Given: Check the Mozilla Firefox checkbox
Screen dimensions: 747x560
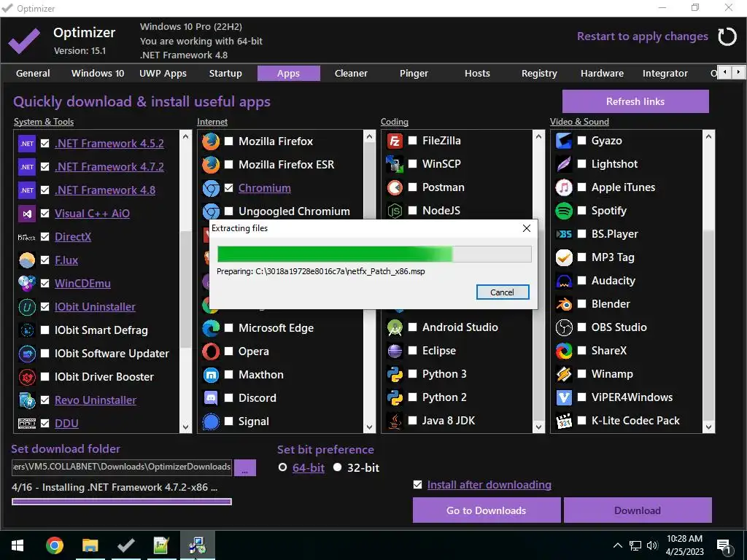Looking at the screenshot, I should [x=228, y=141].
